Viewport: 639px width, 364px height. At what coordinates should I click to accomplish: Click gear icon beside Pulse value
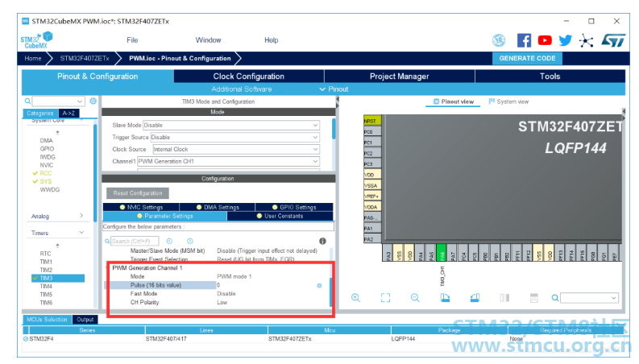(319, 285)
